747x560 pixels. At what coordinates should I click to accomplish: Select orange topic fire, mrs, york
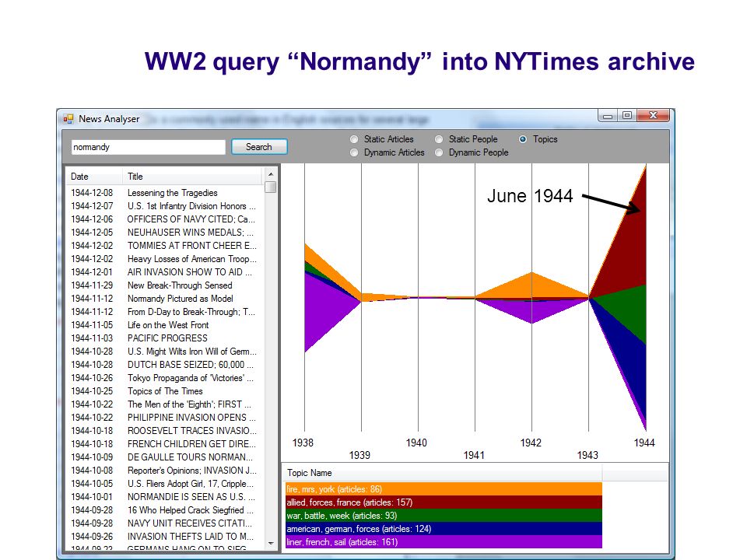[x=444, y=489]
